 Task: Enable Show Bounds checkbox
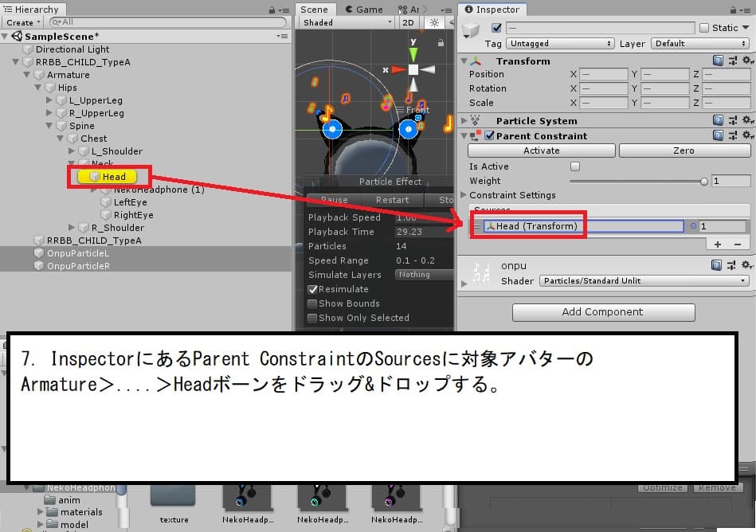point(312,303)
